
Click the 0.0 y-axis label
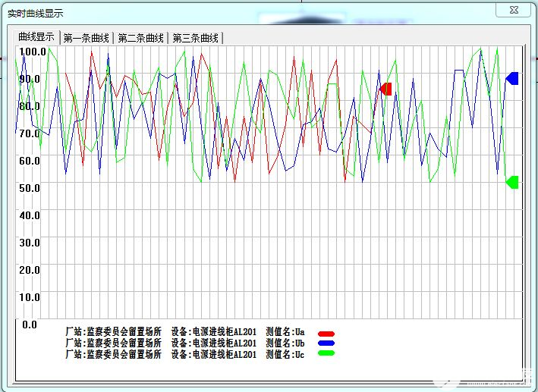(x=30, y=324)
